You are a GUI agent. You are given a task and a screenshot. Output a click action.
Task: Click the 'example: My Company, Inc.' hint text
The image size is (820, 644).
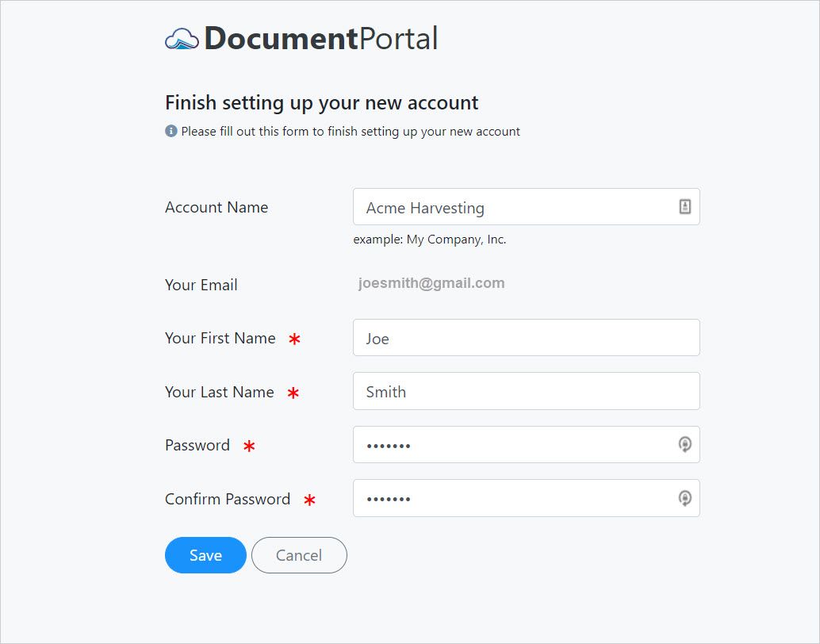tap(429, 240)
